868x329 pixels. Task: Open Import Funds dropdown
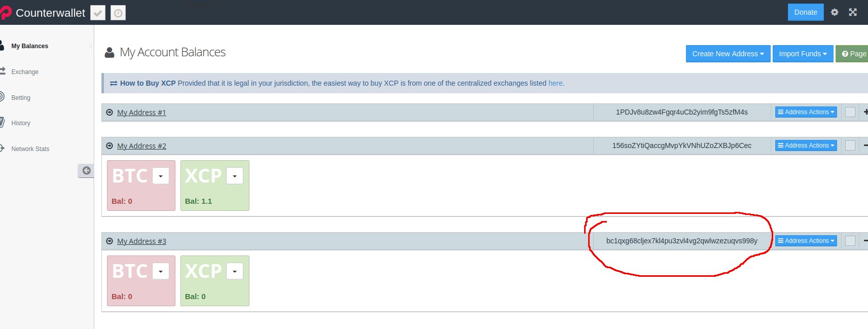tap(803, 54)
